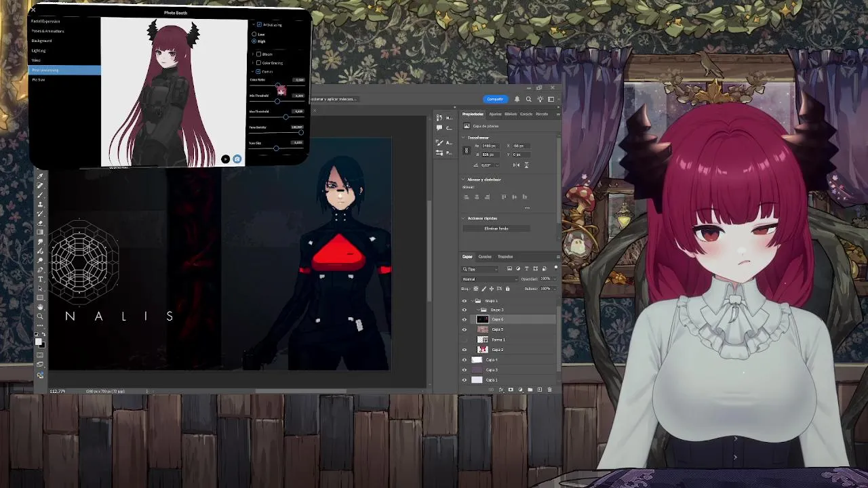Open the layer filter Tipo dropdown
Screen dimensions: 868x488
[x=479, y=269]
